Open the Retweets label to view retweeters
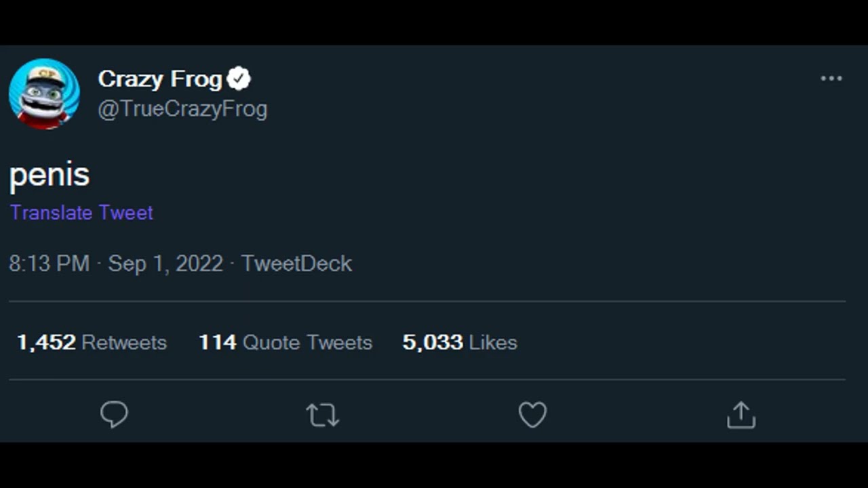868x488 pixels. tap(124, 342)
